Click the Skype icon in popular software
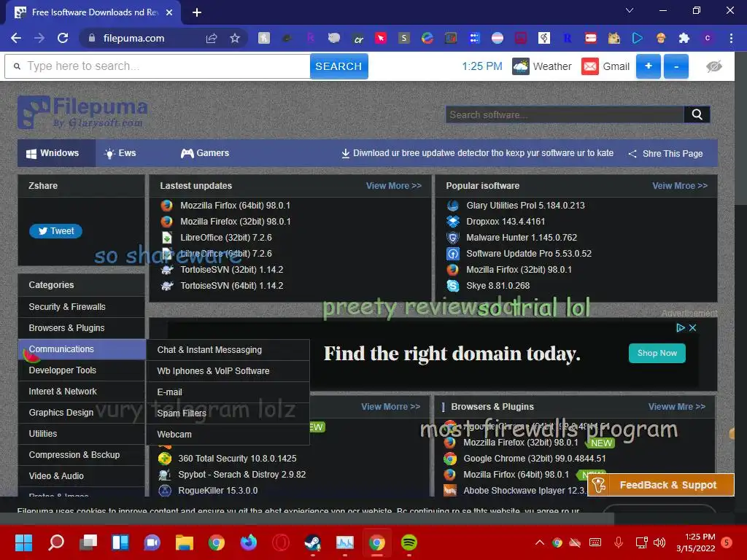This screenshot has width=747, height=560. (x=452, y=286)
